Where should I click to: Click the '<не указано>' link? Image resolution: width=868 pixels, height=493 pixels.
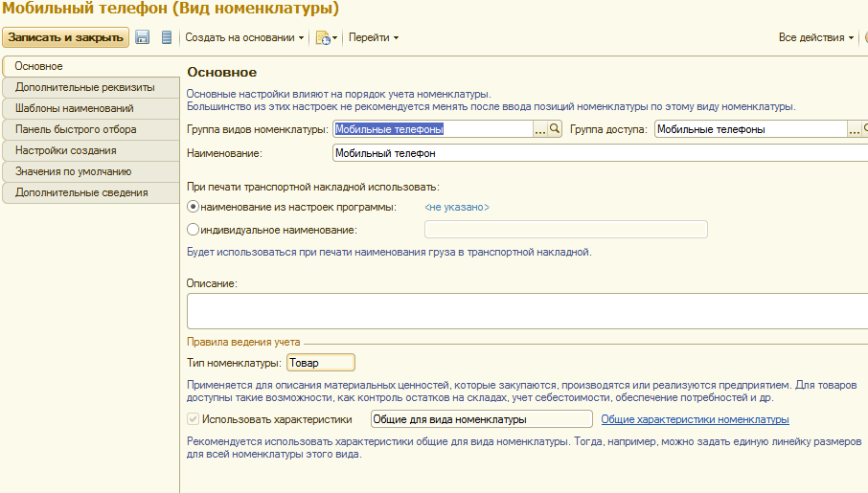point(457,207)
